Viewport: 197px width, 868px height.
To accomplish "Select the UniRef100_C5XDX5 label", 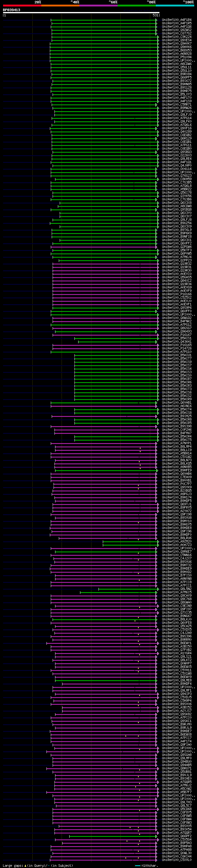I will point(177,629).
